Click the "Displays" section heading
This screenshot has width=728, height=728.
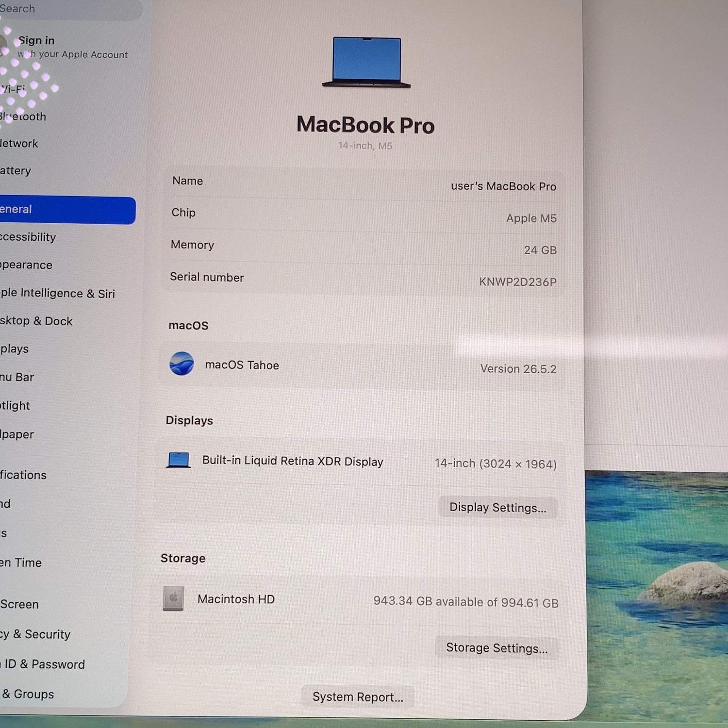pos(189,420)
